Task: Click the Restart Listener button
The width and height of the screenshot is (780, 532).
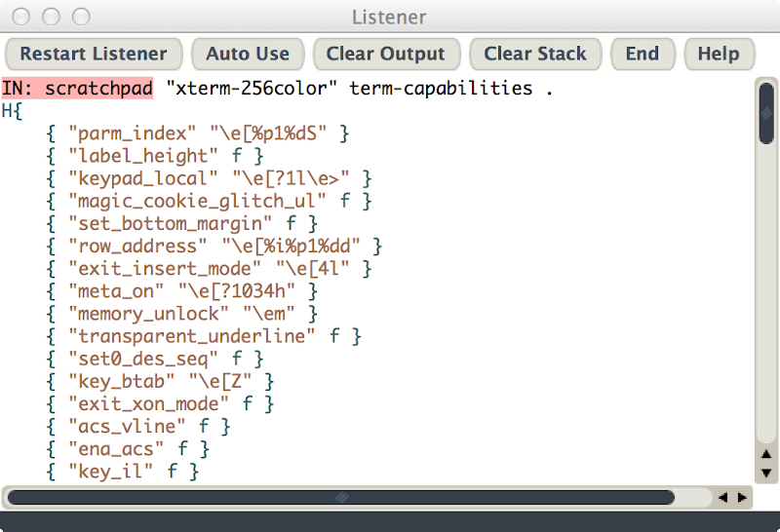Action: [94, 54]
